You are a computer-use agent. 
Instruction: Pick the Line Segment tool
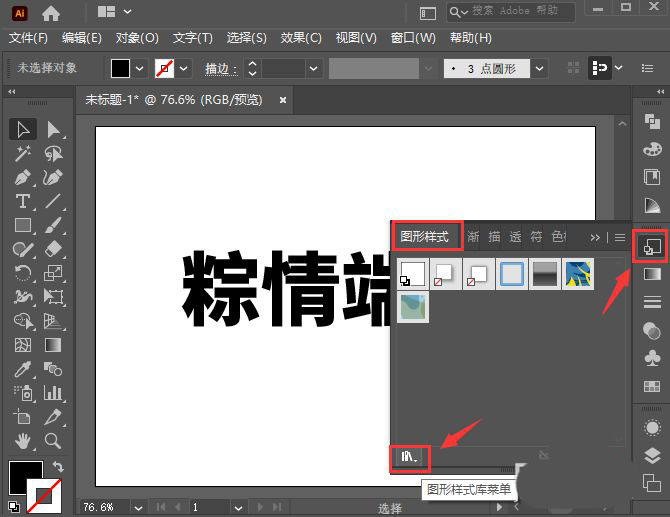pyautogui.click(x=53, y=201)
